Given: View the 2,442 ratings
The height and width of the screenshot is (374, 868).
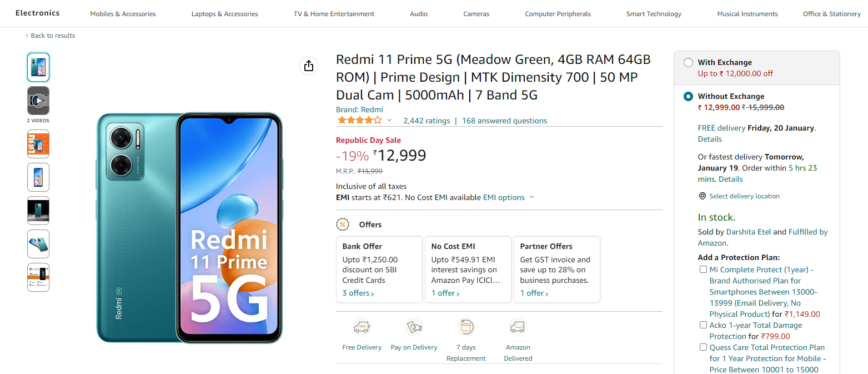Looking at the screenshot, I should coord(427,120).
